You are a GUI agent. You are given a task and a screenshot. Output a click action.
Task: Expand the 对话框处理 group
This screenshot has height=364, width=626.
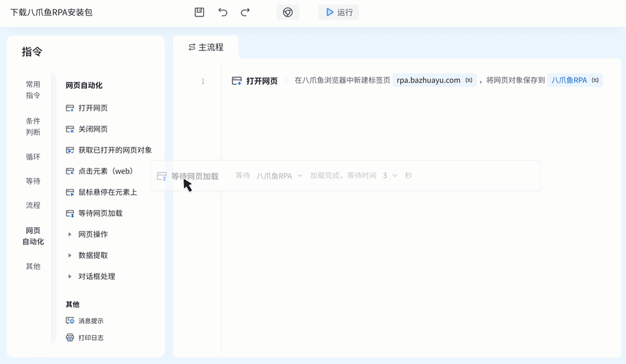coord(70,277)
